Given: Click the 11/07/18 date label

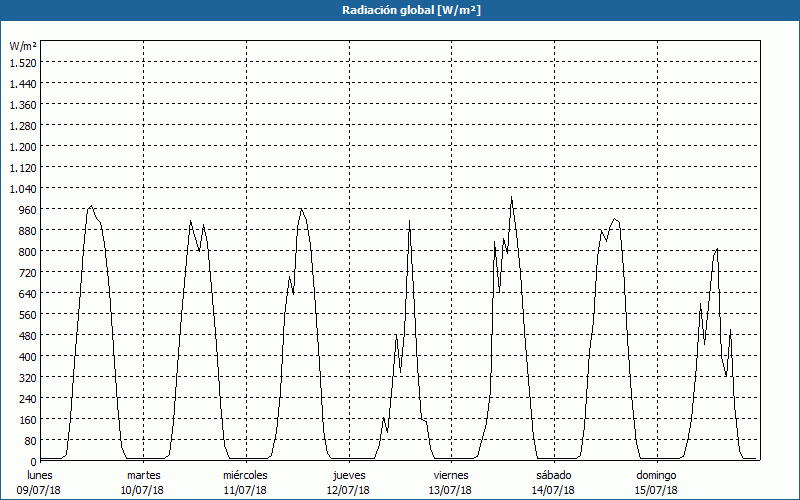Looking at the screenshot, I should click(x=245, y=490).
